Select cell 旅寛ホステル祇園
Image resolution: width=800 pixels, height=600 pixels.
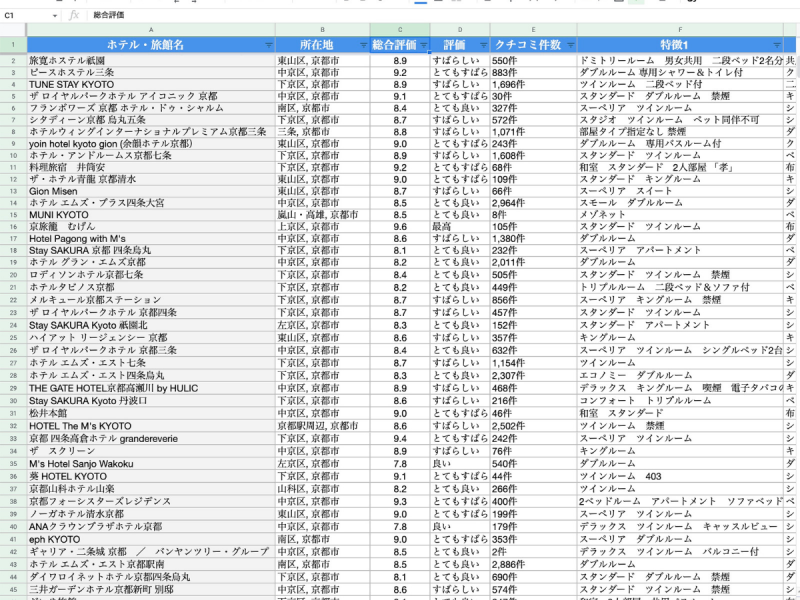pos(151,61)
